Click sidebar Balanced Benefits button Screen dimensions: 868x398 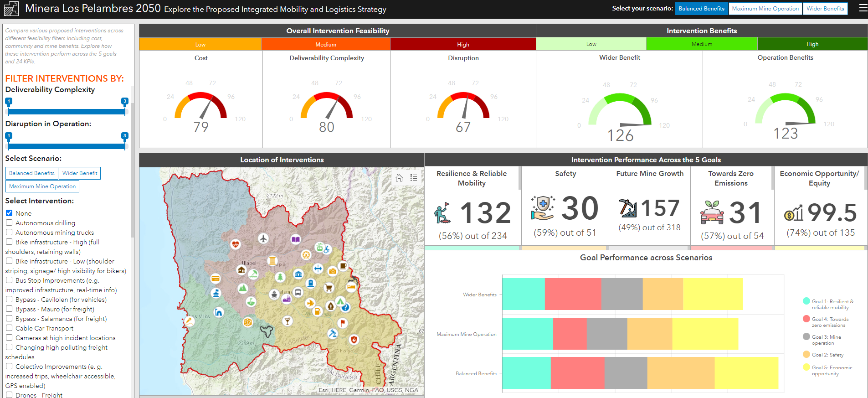point(31,173)
